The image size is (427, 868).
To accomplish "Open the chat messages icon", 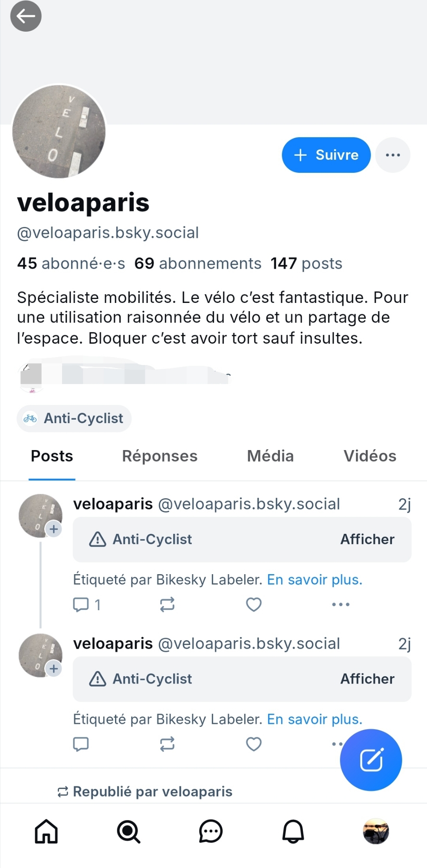I will coord(211,831).
